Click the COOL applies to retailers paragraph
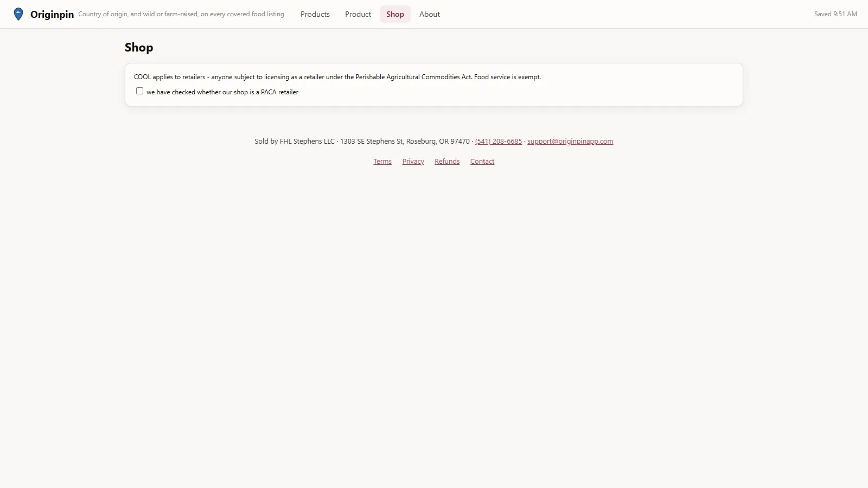868x488 pixels. [x=337, y=77]
